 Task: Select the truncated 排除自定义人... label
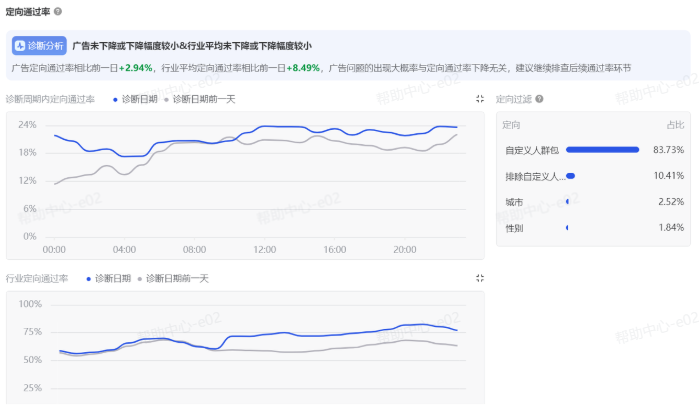(x=535, y=177)
